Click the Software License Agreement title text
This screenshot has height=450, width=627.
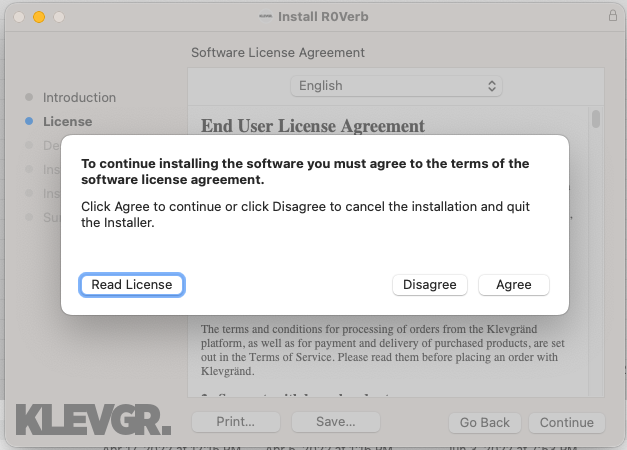click(x=278, y=53)
